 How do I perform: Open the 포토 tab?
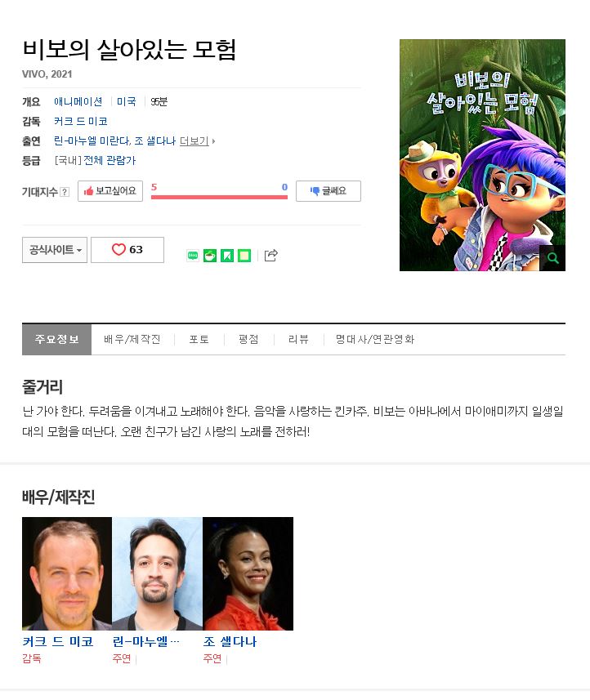click(x=199, y=339)
